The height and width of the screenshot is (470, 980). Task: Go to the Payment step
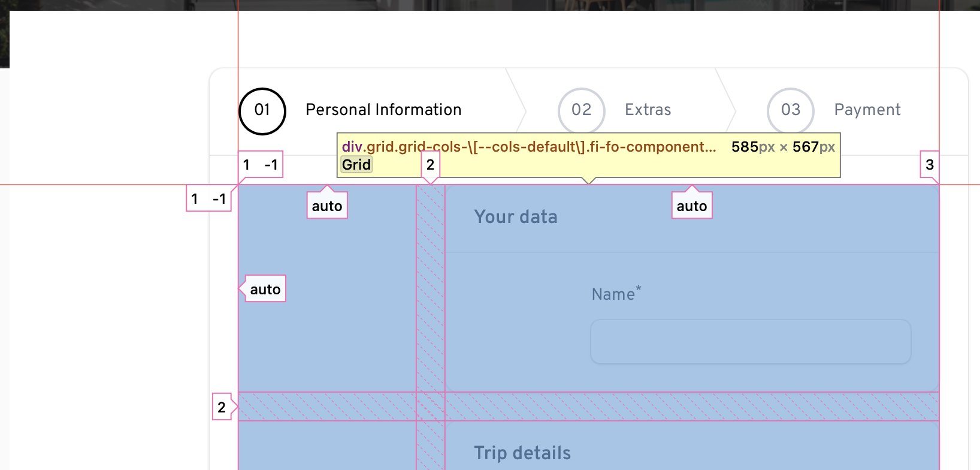pos(867,110)
